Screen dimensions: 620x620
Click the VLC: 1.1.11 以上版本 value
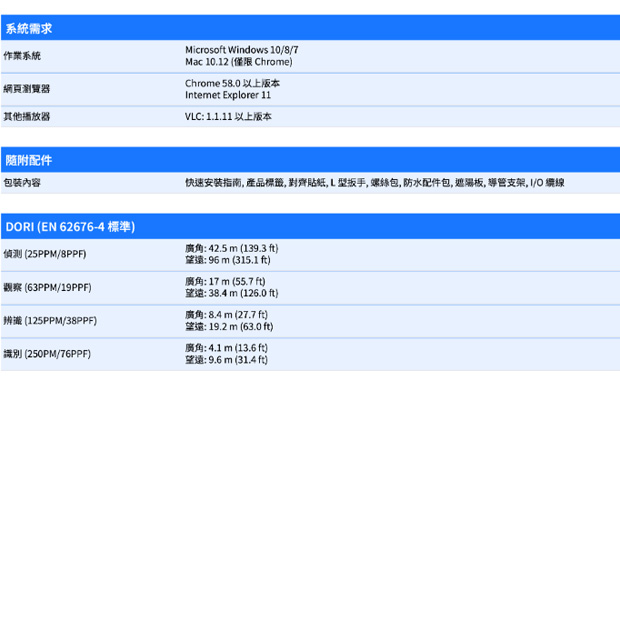228,117
